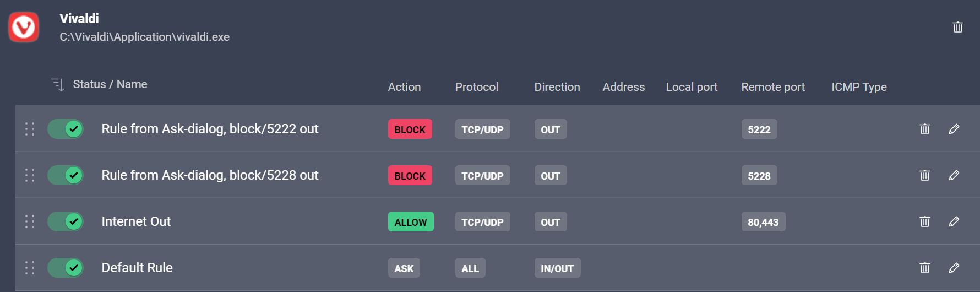
Task: Turn off the Internet Out rule
Action: [66, 221]
